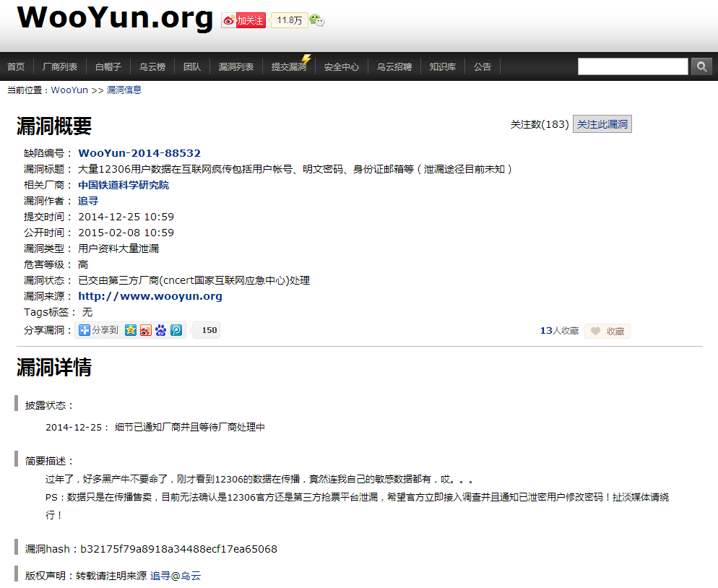This screenshot has height=588, width=718.
Task: Click the 关注此漏洞 button
Action: coord(602,124)
